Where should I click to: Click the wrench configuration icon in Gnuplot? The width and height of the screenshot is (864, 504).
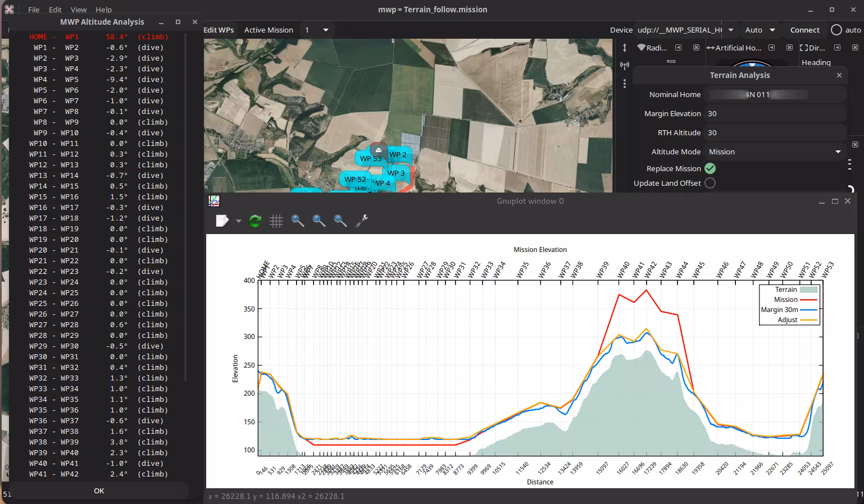pos(362,221)
